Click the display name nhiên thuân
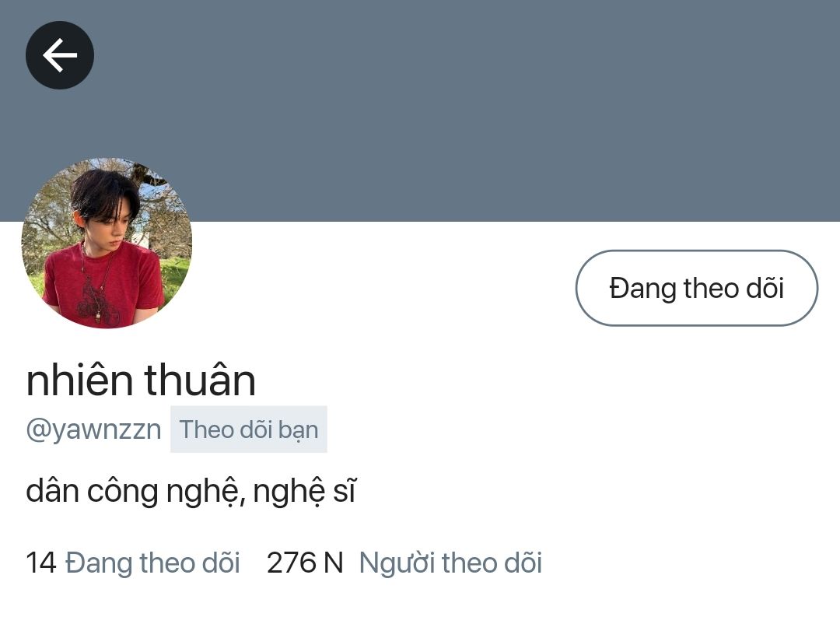Viewport: 840px width, 617px height. tap(141, 380)
